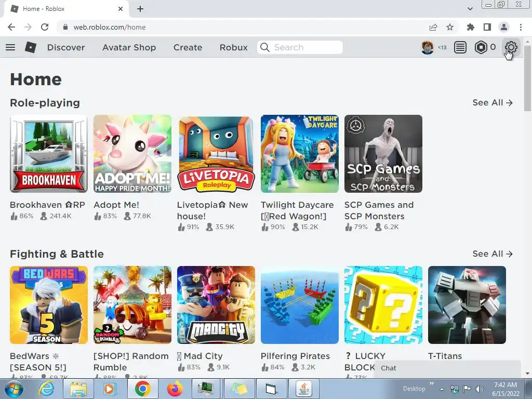Open Chrome profile icon
The height and width of the screenshot is (399, 532).
[504, 27]
